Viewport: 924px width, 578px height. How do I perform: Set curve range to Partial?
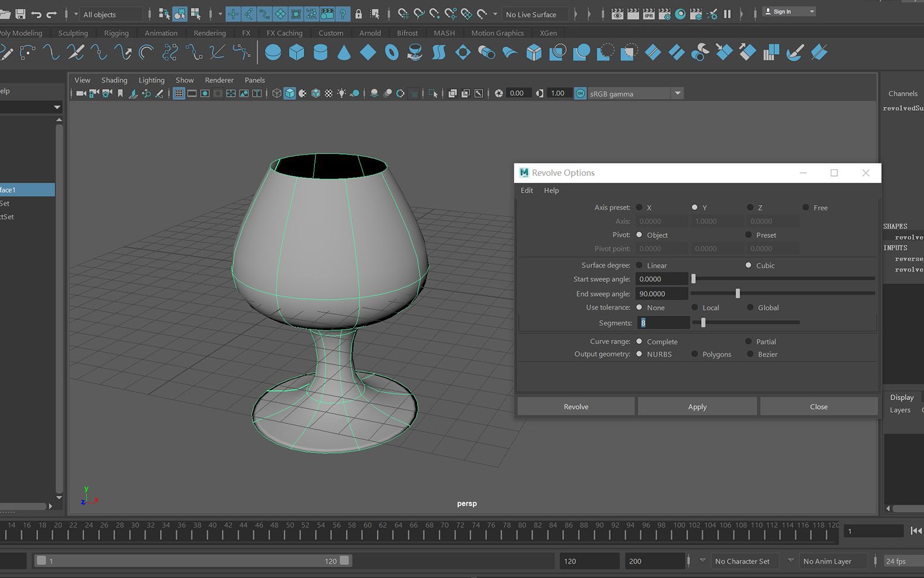(748, 341)
